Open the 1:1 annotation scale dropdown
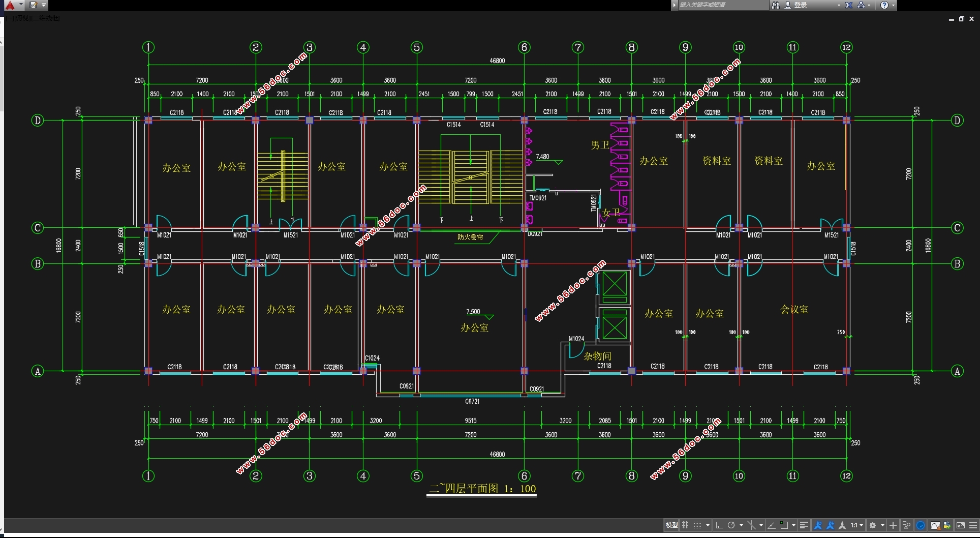This screenshot has height=538, width=980. point(857,525)
